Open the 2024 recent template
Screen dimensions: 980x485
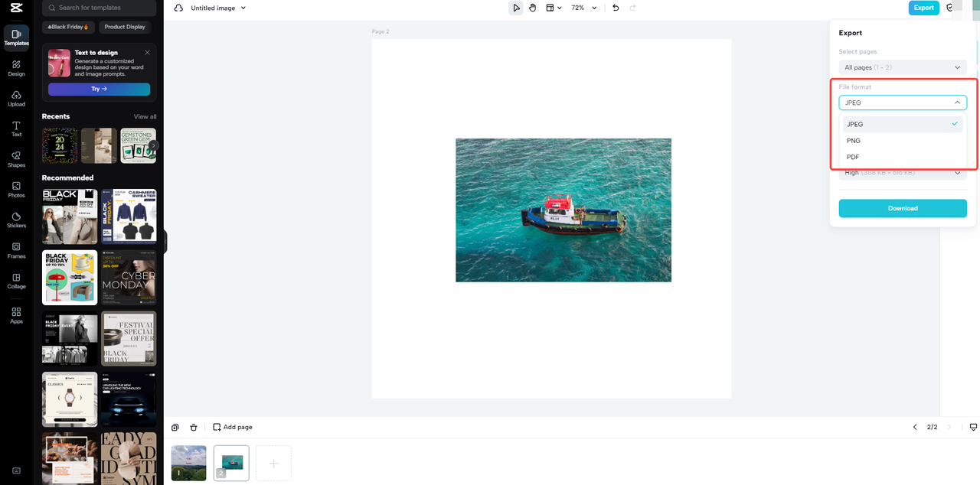60,145
